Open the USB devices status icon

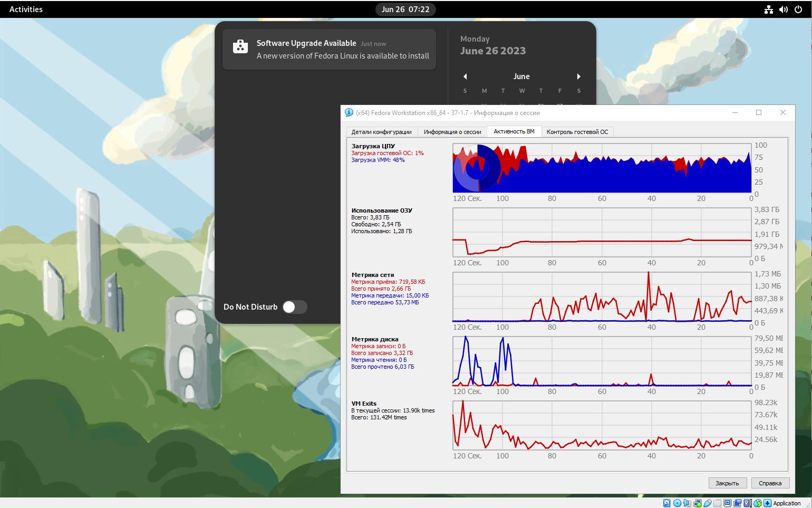coord(708,503)
